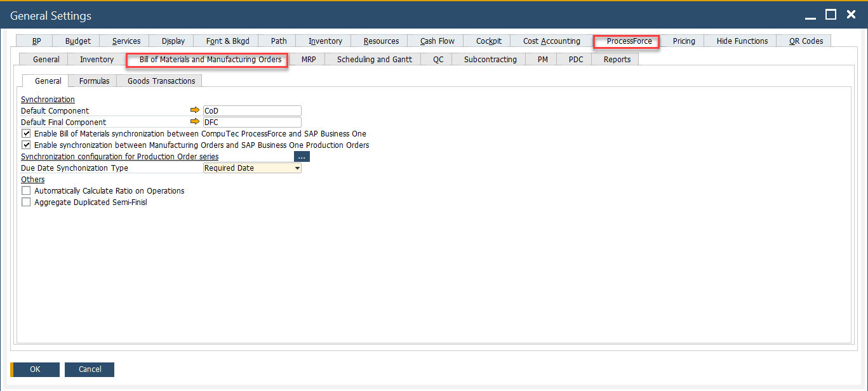Select the MRP tab
Viewport: 868px width, 391px height.
point(309,59)
